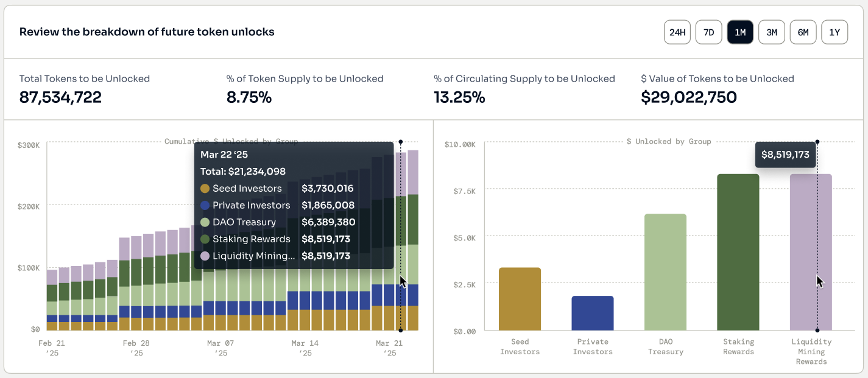
Task: Click the Total Tokens to be Unlocked value
Action: coord(60,97)
